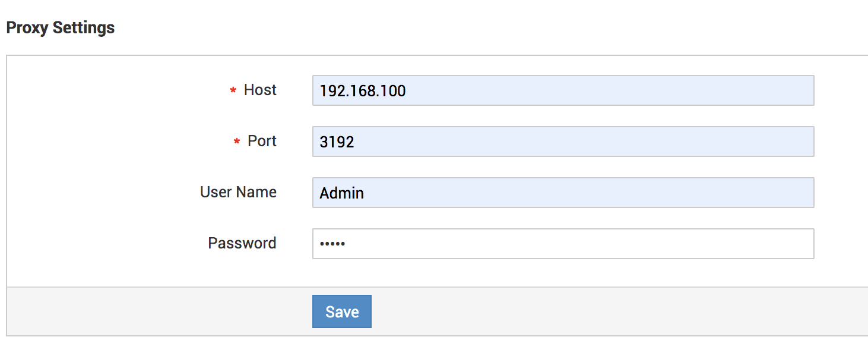Save the proxy settings
The width and height of the screenshot is (868, 340).
(342, 311)
